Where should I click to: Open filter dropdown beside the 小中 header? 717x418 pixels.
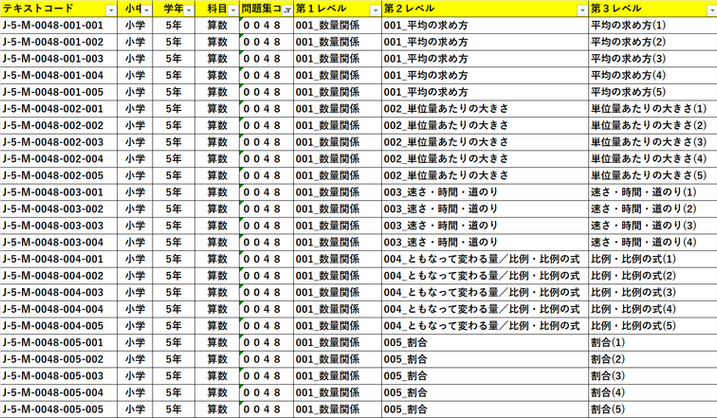(146, 10)
